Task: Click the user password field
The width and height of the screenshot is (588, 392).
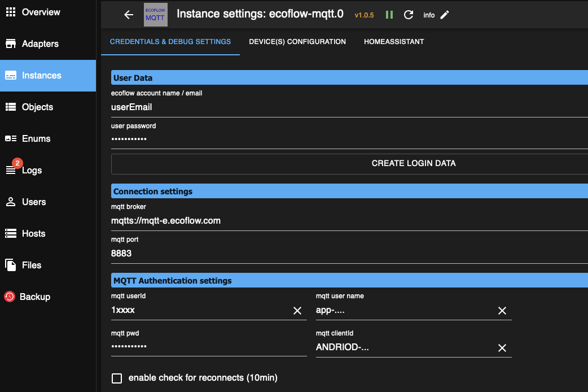Action: click(x=349, y=139)
